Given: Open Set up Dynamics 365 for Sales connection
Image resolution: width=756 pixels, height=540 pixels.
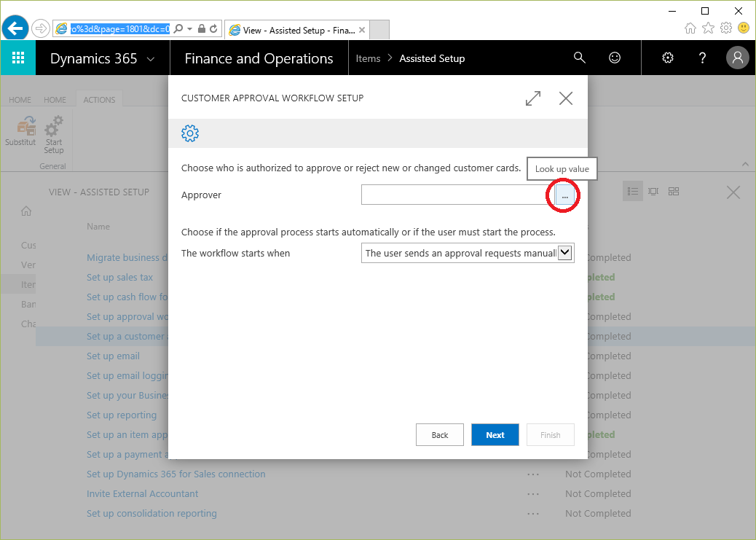Looking at the screenshot, I should [176, 474].
